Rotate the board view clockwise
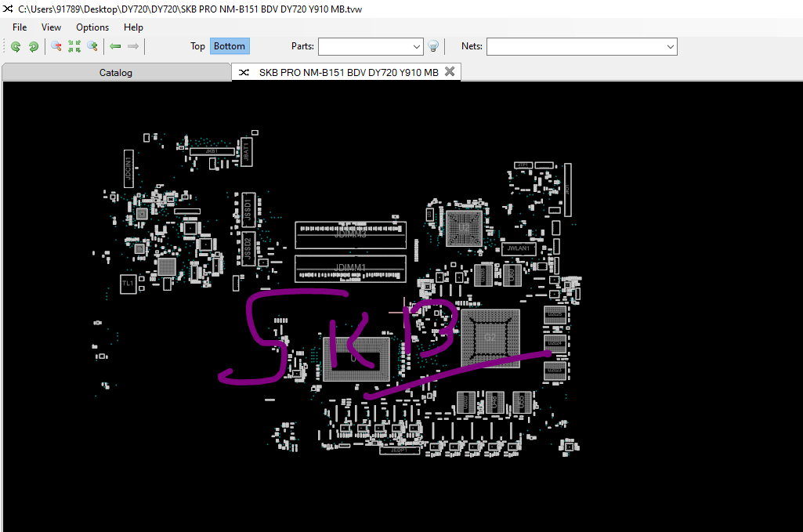This screenshot has height=532, width=803. point(33,46)
